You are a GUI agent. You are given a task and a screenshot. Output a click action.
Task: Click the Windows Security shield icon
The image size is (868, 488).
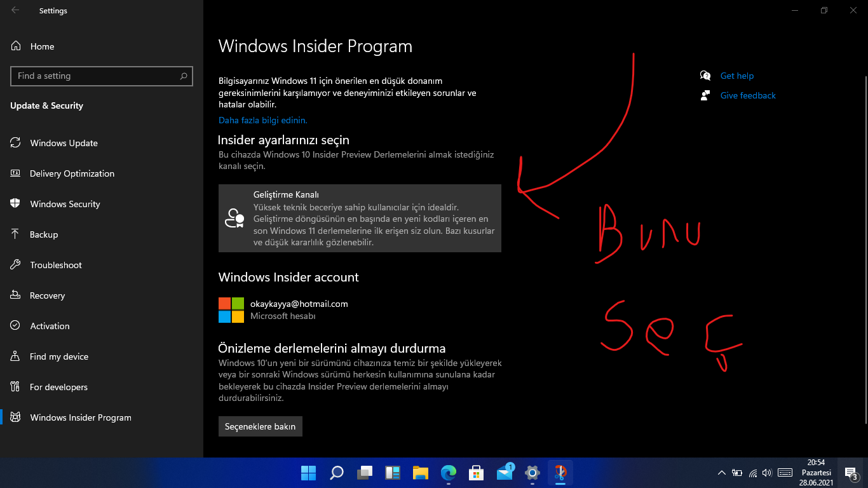click(x=15, y=204)
